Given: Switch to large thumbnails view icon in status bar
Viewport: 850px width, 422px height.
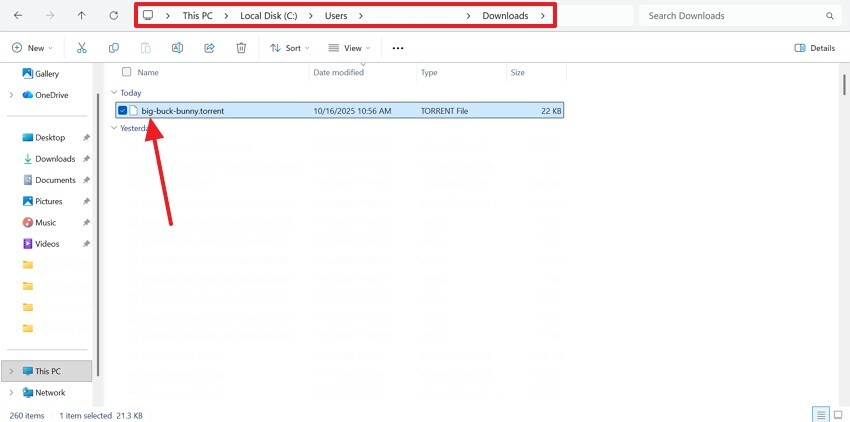Looking at the screenshot, I should coord(838,415).
